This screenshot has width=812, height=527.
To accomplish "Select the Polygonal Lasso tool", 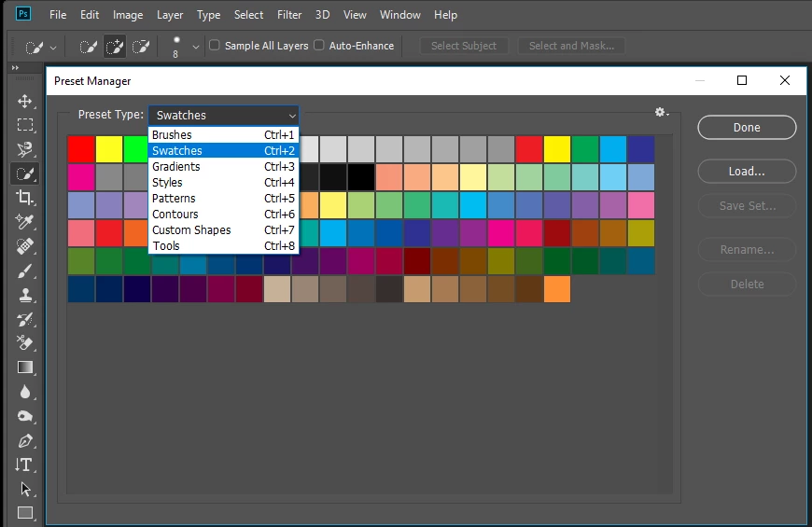I will pyautogui.click(x=24, y=149).
